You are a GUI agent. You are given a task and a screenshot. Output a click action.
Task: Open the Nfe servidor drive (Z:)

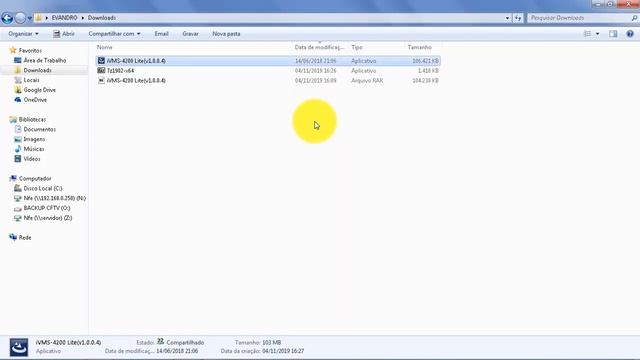[48, 218]
